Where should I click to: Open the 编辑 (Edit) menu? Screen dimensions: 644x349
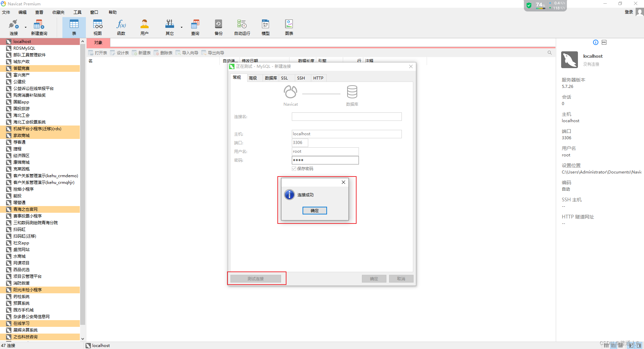click(22, 12)
